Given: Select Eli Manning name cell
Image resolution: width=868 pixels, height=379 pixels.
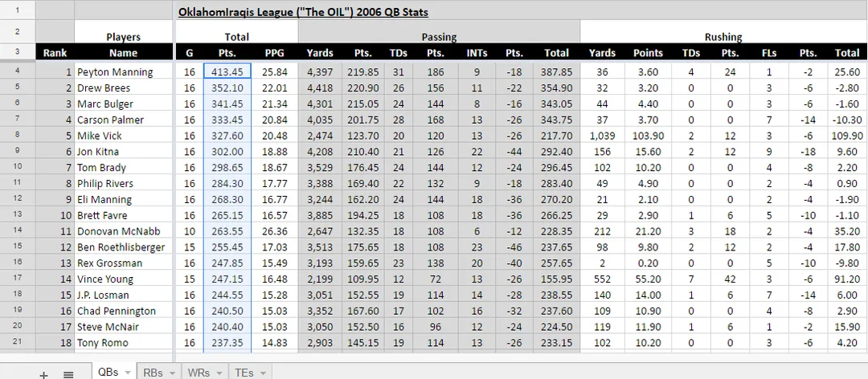Looking at the screenshot, I should tap(124, 199).
